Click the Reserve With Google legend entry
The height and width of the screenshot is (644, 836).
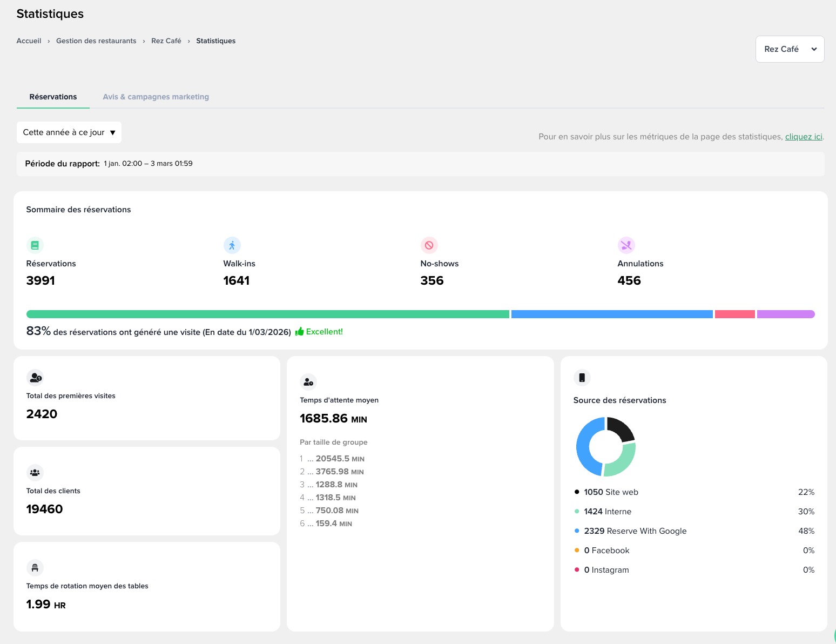point(635,531)
